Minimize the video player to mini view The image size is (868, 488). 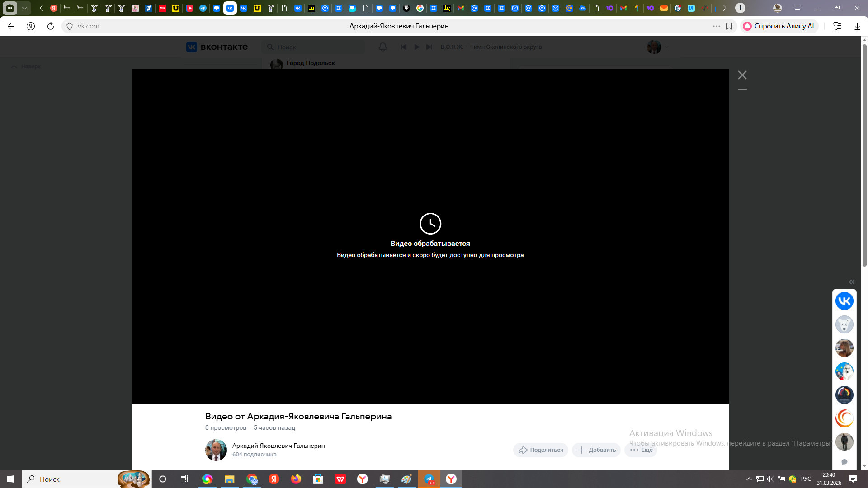[742, 89]
